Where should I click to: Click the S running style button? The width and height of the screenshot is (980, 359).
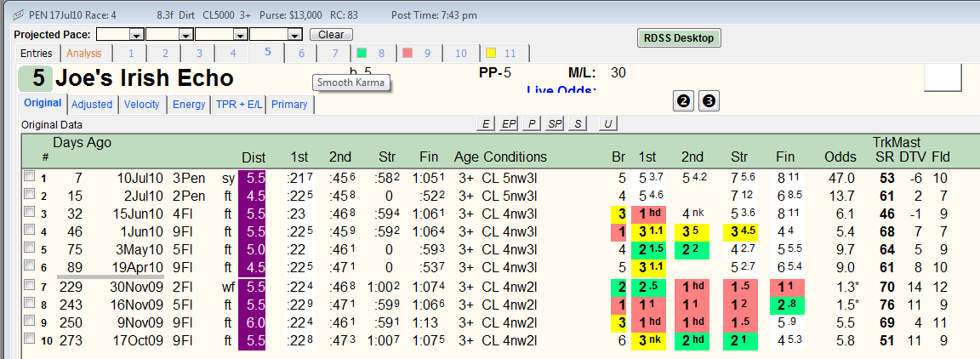click(x=578, y=124)
